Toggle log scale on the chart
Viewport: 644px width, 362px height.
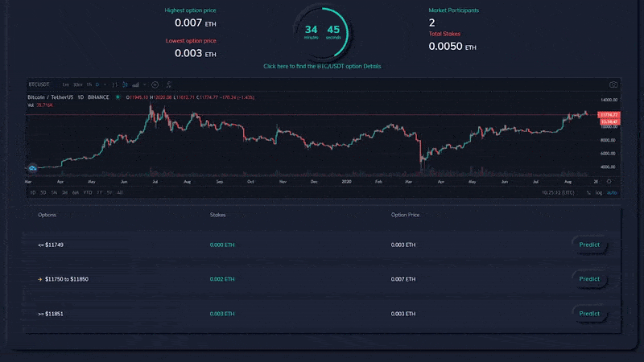599,192
